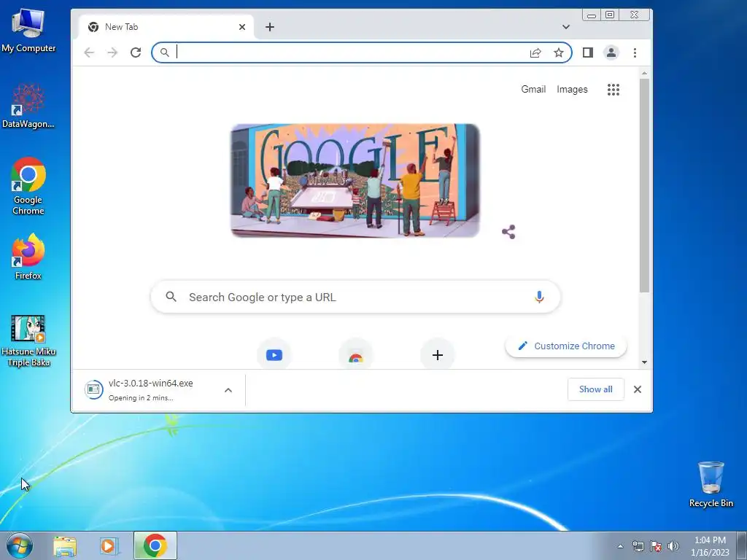Select the New Tab tab

pos(166,27)
